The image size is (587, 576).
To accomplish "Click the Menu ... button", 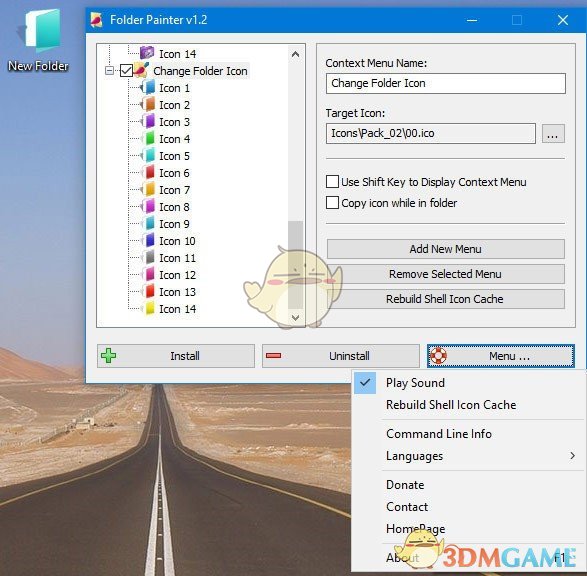I will coord(501,356).
